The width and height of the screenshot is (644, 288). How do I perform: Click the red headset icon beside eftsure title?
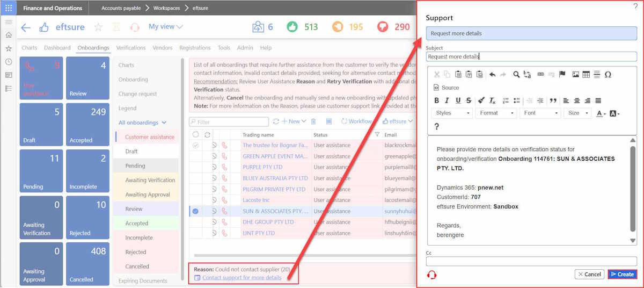pos(135,27)
